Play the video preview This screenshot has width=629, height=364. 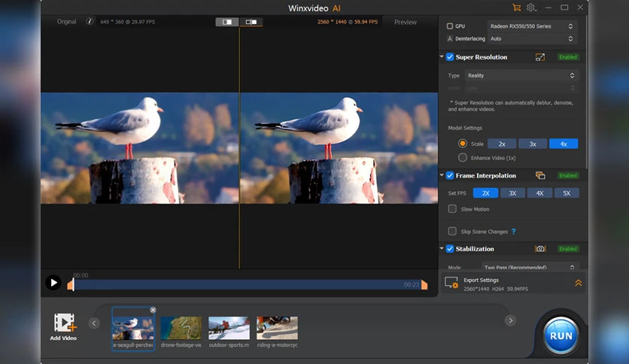53,283
